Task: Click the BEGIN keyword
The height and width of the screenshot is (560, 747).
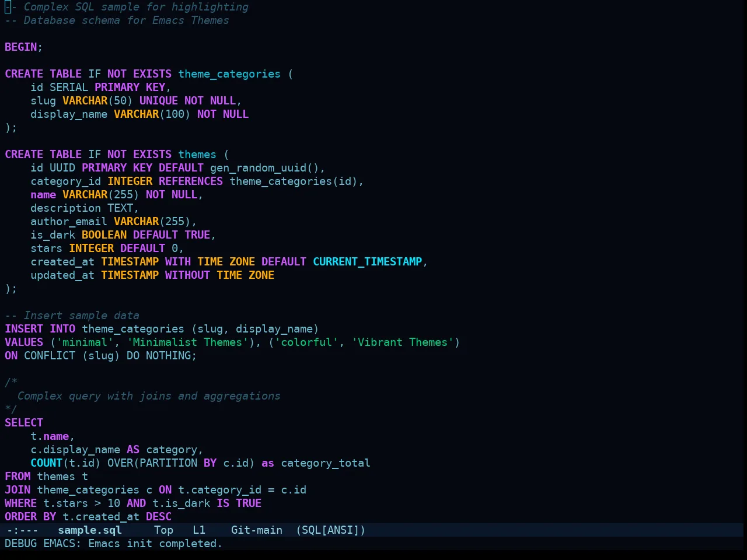Action: (x=20, y=47)
